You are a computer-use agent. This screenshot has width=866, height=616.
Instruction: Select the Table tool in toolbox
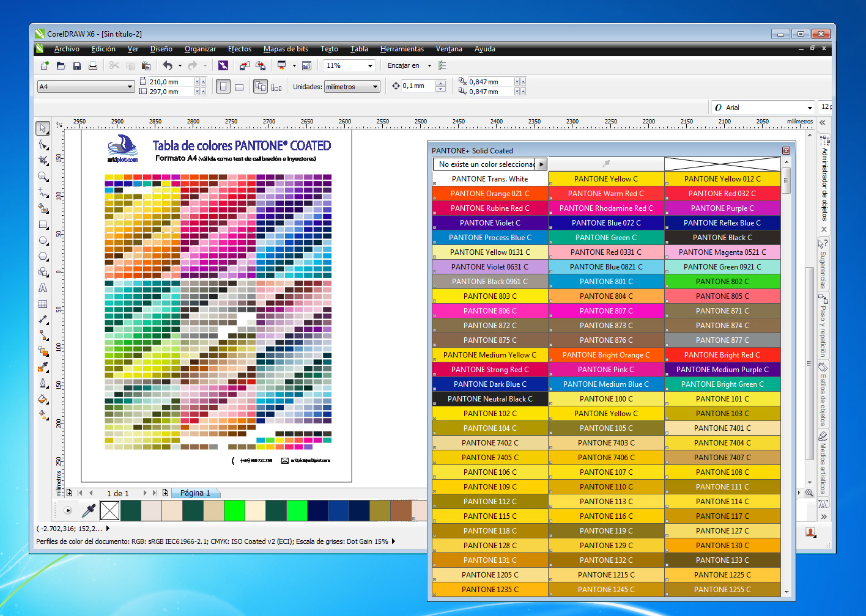point(43,304)
